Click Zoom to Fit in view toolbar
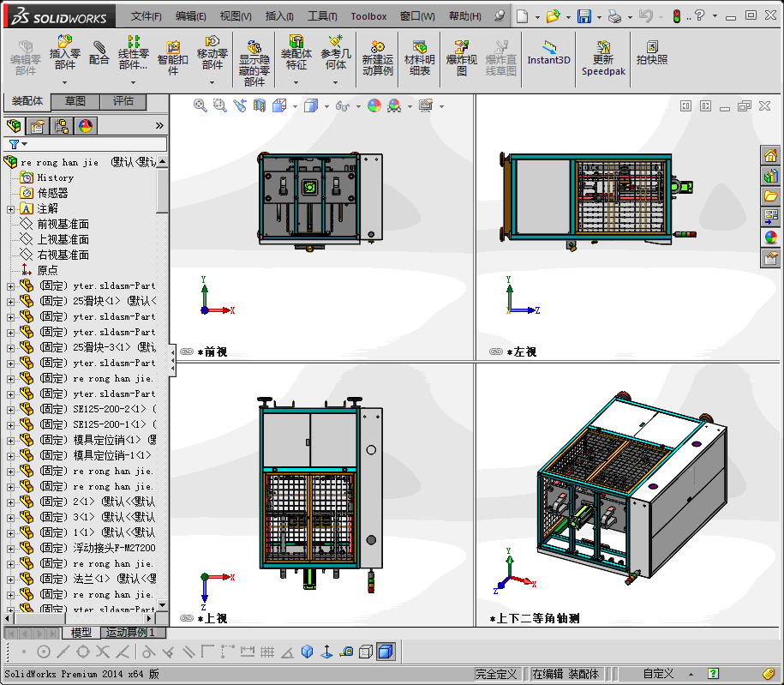 200,105
